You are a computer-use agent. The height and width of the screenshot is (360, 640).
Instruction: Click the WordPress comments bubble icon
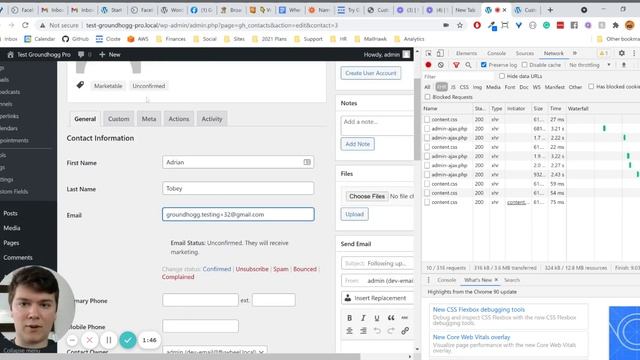pyautogui.click(x=81, y=54)
